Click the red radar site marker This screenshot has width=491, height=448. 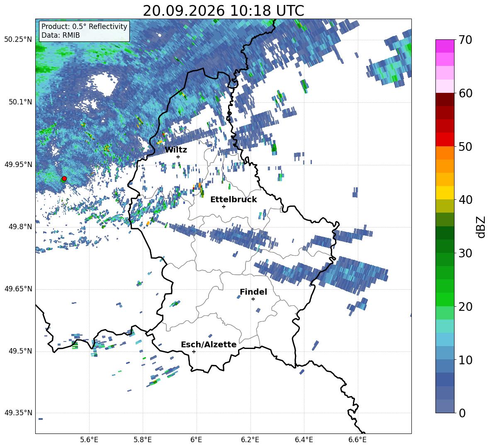[64, 179]
